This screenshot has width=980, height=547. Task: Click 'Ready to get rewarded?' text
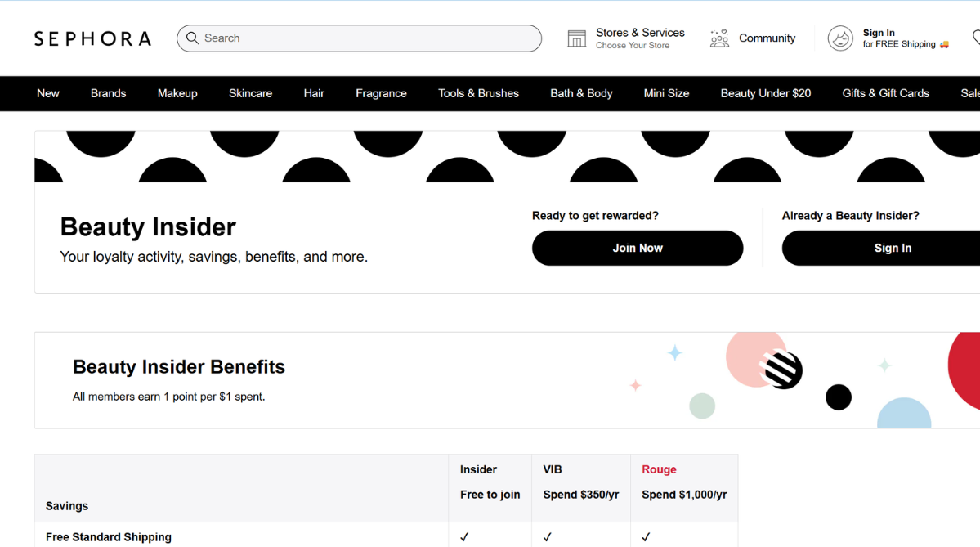click(x=595, y=216)
